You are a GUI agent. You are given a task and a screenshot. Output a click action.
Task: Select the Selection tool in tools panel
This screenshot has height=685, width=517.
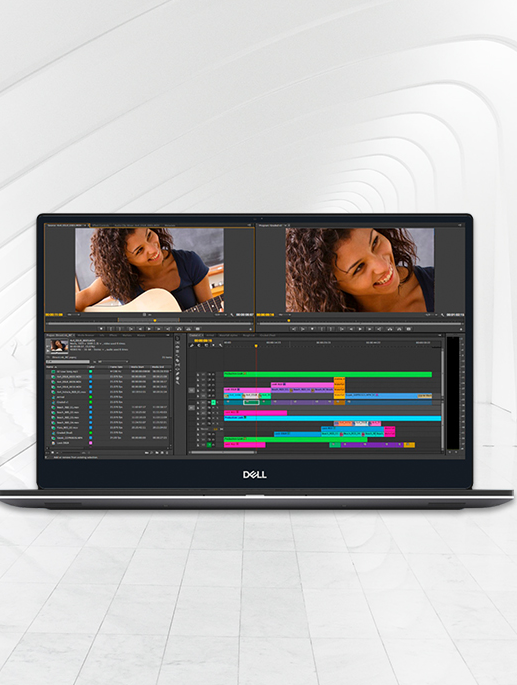177,338
